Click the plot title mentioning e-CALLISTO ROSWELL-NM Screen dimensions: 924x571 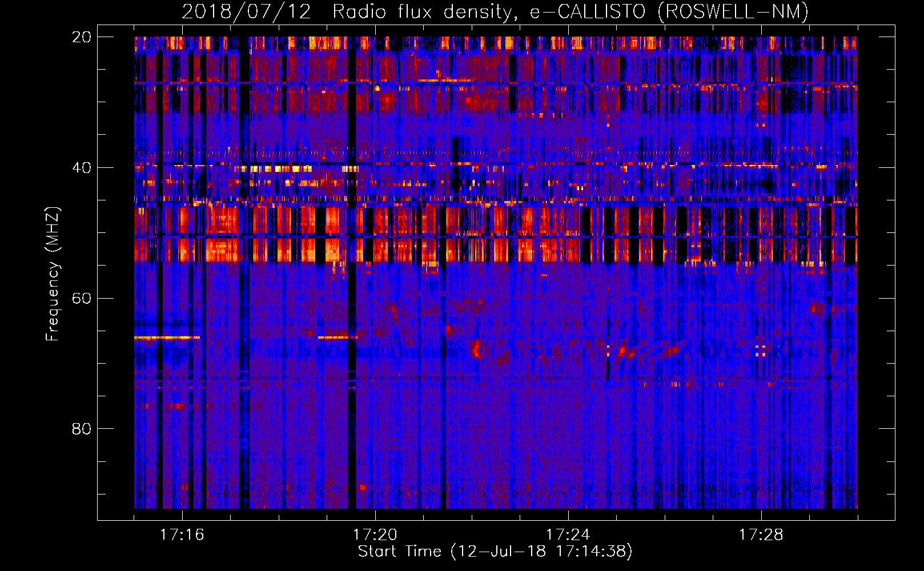point(495,11)
